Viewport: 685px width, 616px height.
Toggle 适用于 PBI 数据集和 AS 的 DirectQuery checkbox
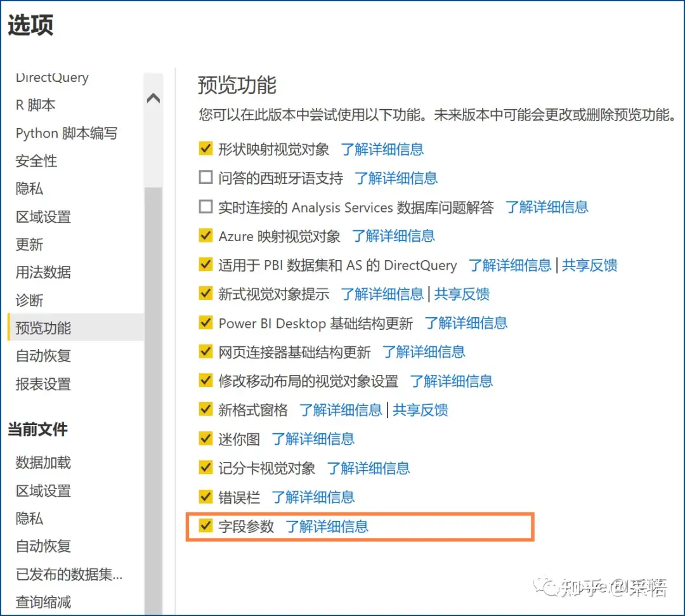[x=205, y=265]
